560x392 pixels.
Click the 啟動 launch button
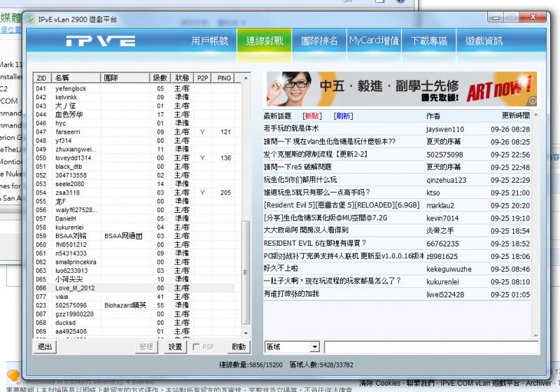[x=239, y=346]
